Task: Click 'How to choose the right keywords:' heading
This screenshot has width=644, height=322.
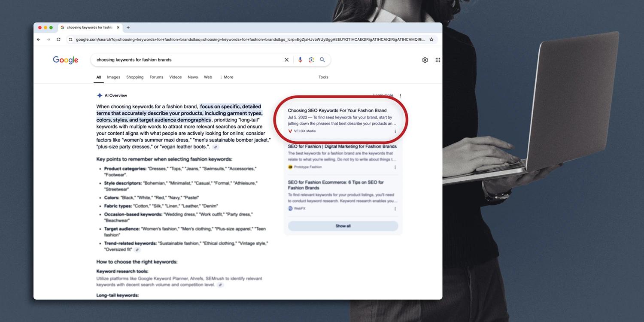Action: tap(137, 262)
